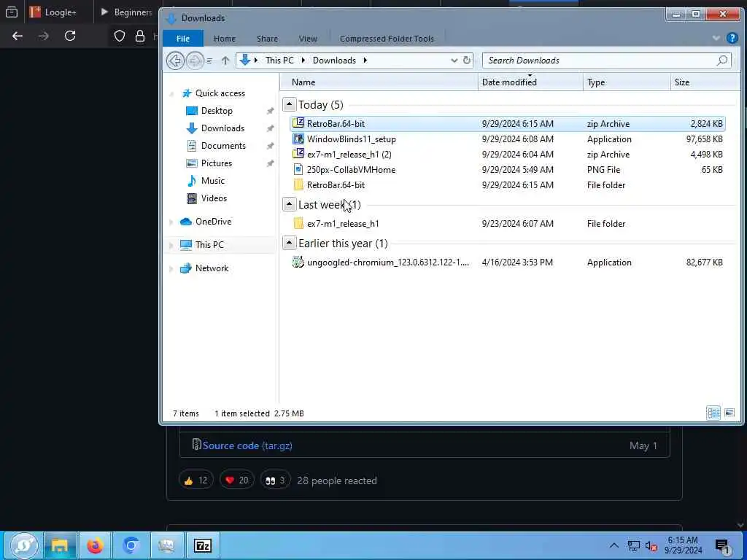Image resolution: width=747 pixels, height=560 pixels.
Task: Show hidden tray icons chevron
Action: tap(614, 545)
